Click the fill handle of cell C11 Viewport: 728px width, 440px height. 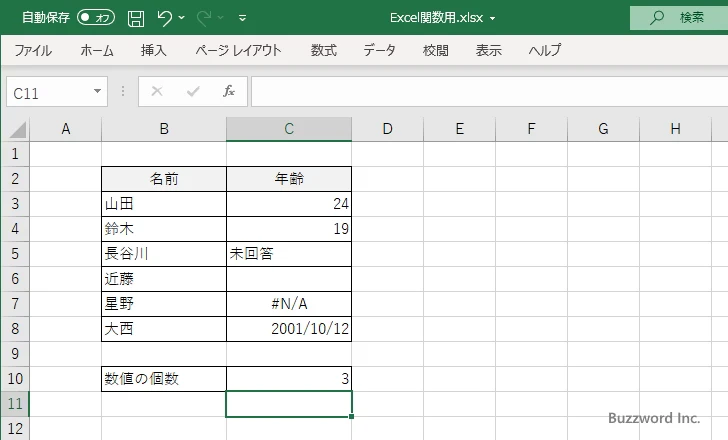coord(351,416)
